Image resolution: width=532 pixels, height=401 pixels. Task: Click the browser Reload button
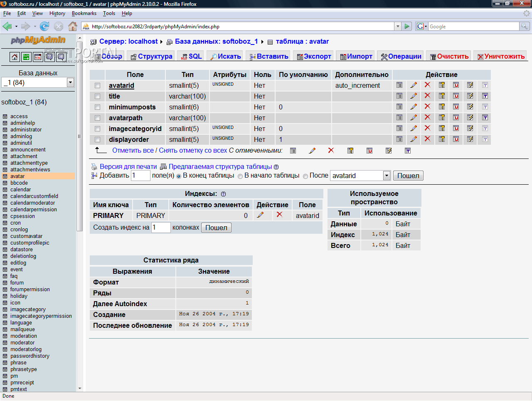coord(44,26)
